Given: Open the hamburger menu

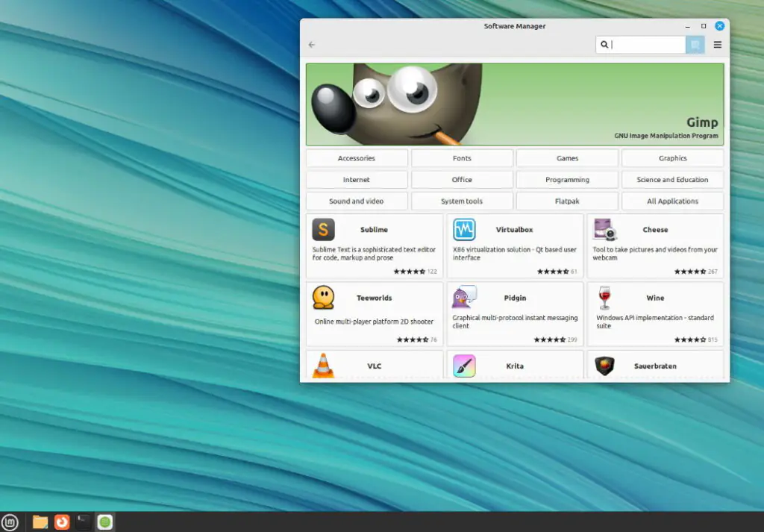Looking at the screenshot, I should click(x=717, y=44).
